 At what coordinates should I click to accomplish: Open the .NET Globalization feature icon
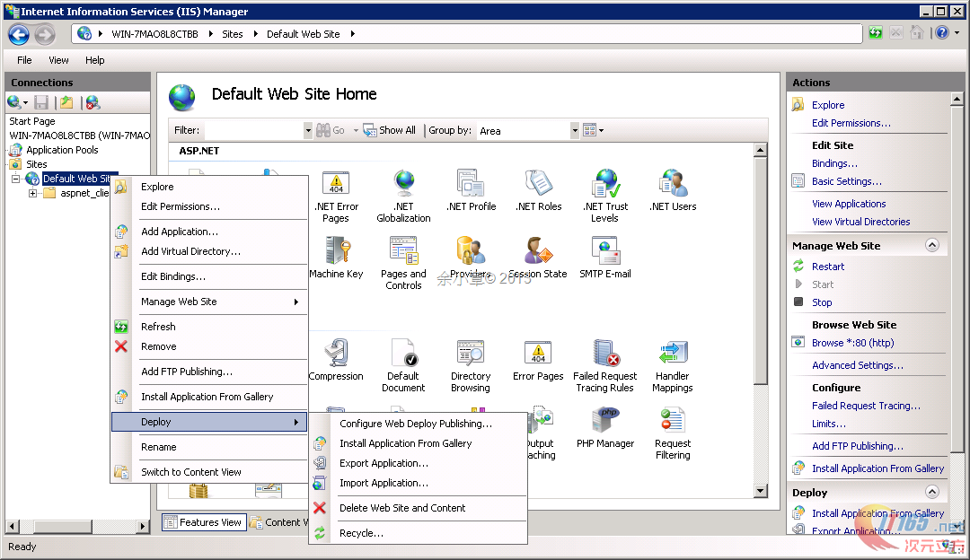click(x=404, y=184)
